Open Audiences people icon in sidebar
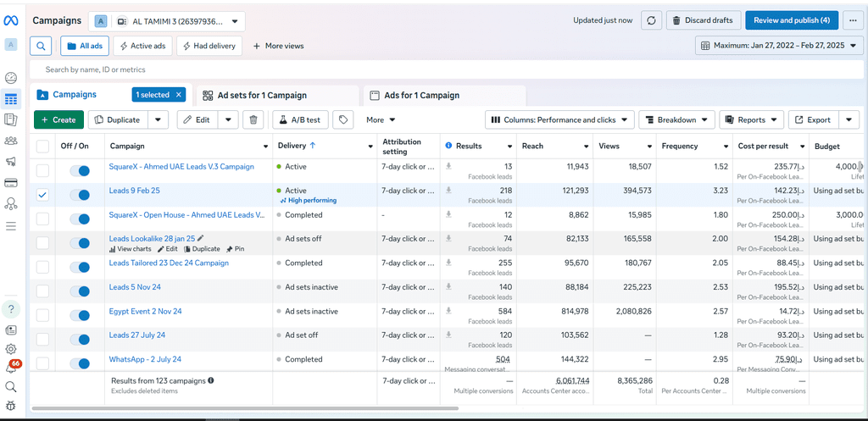 pyautogui.click(x=11, y=141)
